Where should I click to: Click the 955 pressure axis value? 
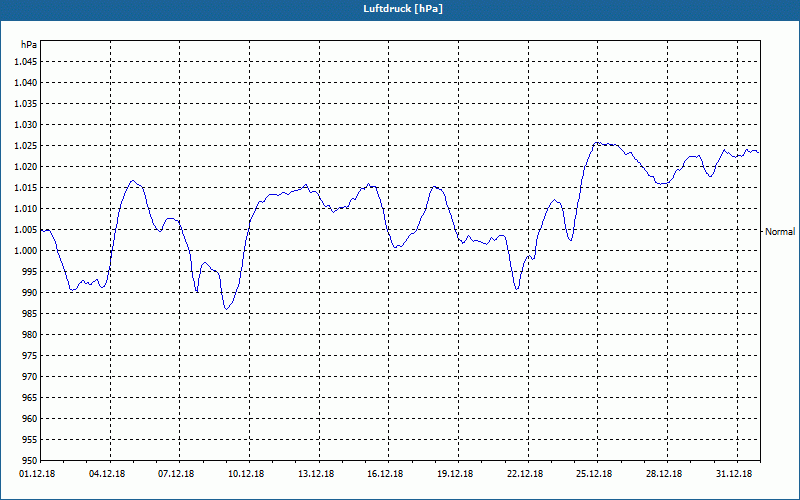[x=30, y=440]
